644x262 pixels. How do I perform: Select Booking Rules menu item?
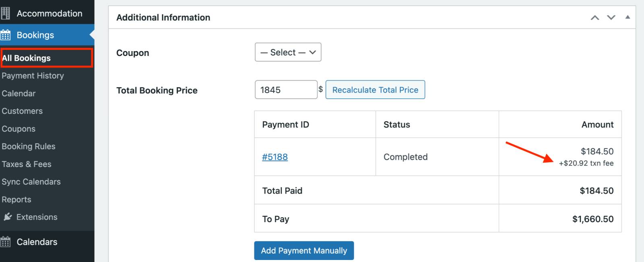(x=29, y=146)
